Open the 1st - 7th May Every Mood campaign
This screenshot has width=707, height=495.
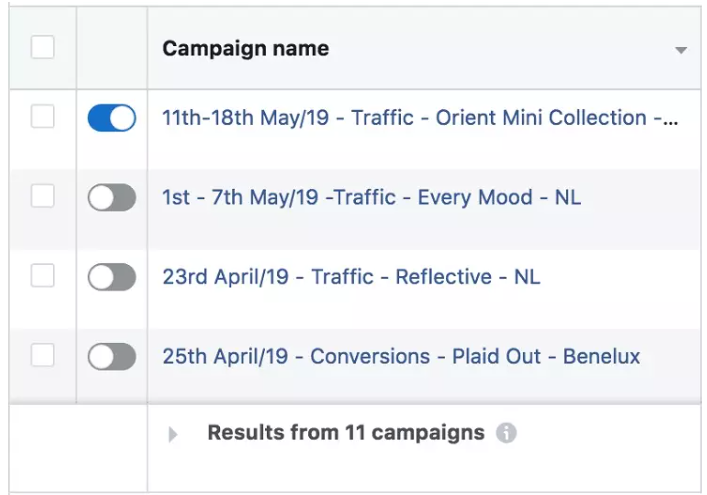click(x=371, y=198)
